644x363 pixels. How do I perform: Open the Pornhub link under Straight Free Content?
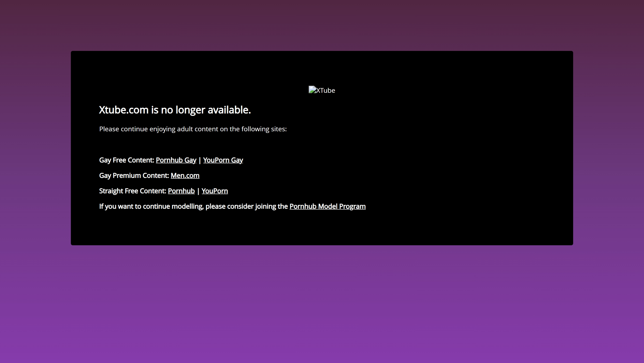(181, 191)
